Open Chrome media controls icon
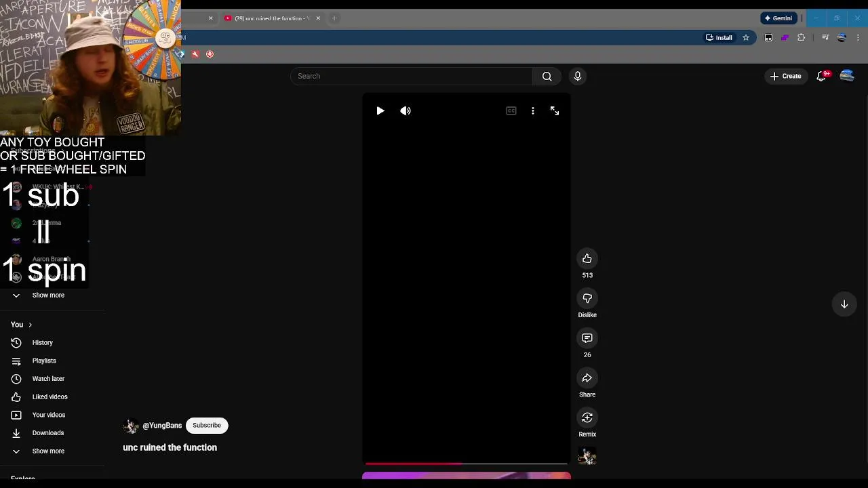 825,38
